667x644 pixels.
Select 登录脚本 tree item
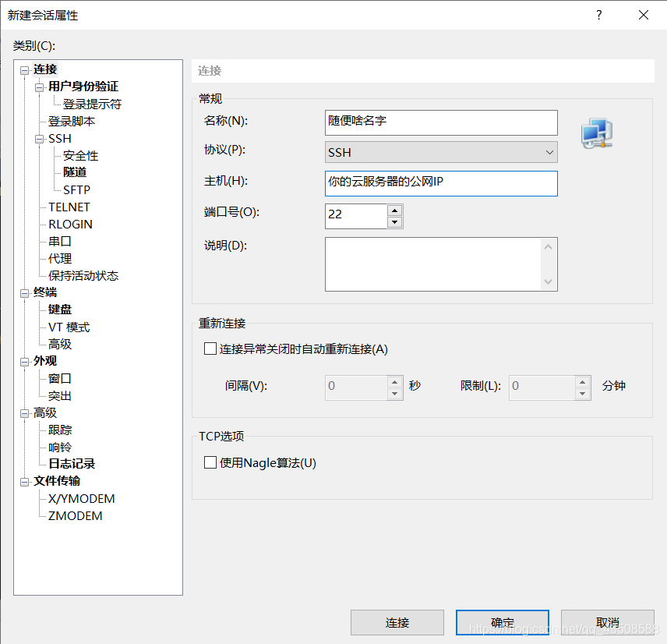tap(72, 122)
